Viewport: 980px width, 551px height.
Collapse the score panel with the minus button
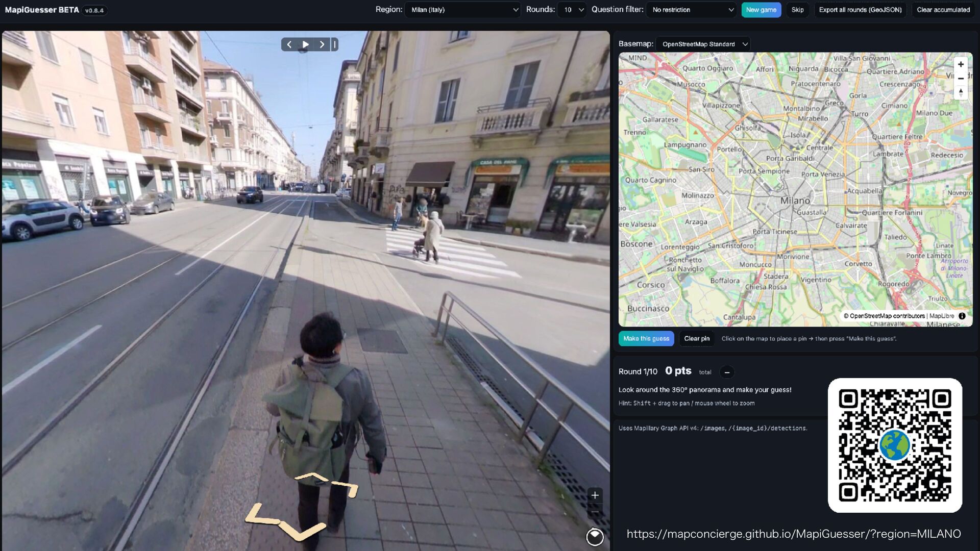(x=727, y=372)
